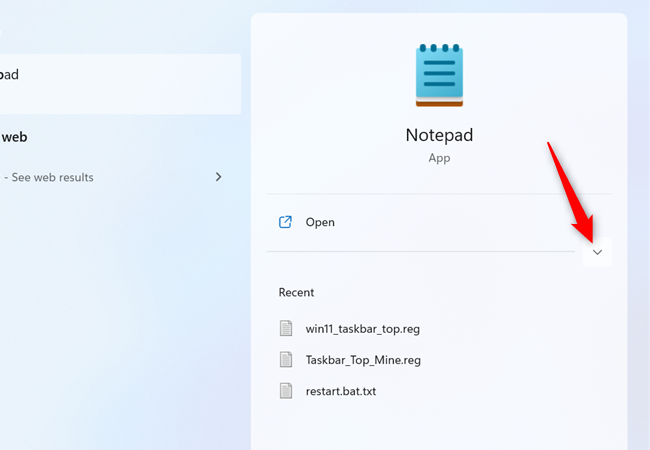Click the web section heading

click(x=14, y=138)
